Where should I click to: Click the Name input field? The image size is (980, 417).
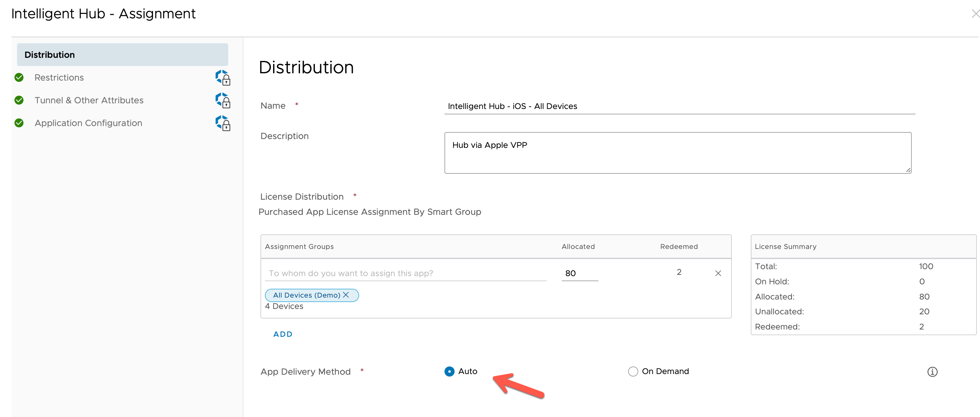click(679, 106)
